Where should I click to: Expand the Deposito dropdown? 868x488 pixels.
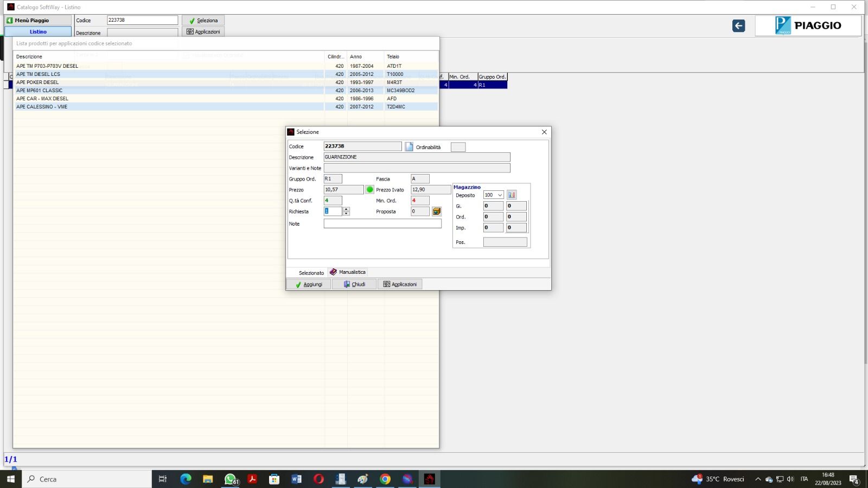pyautogui.click(x=500, y=195)
